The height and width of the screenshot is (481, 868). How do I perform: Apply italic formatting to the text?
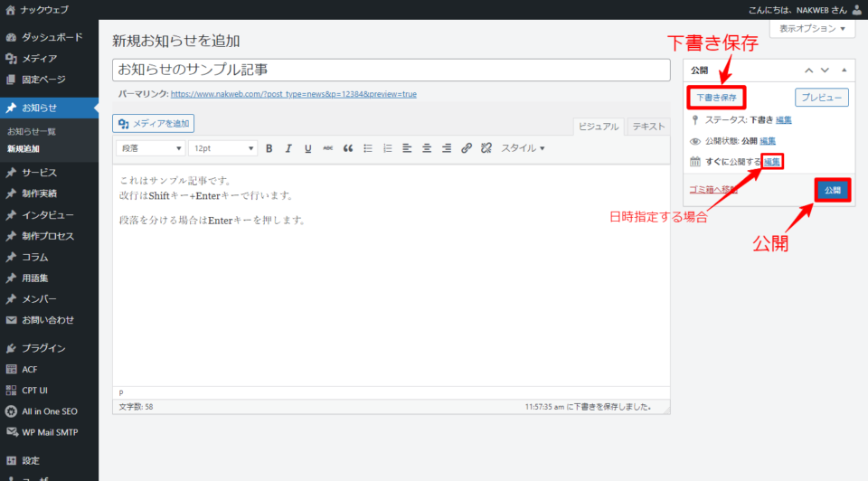(x=288, y=148)
